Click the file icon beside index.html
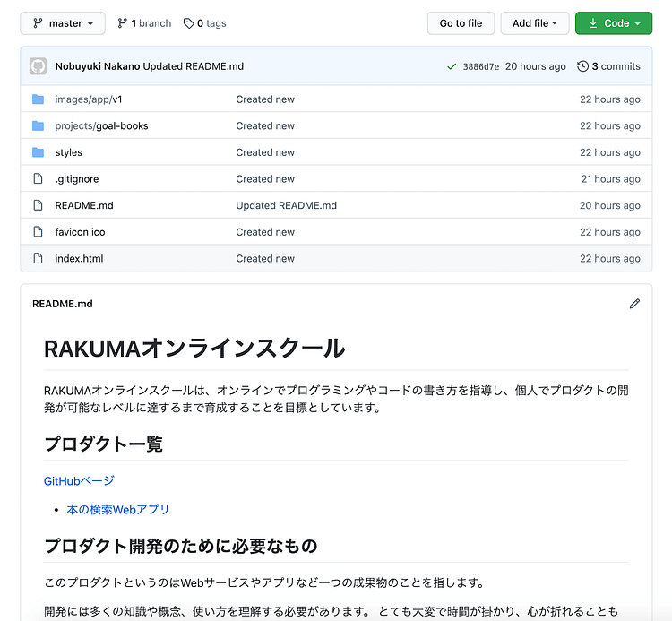672x621 pixels. [x=39, y=258]
